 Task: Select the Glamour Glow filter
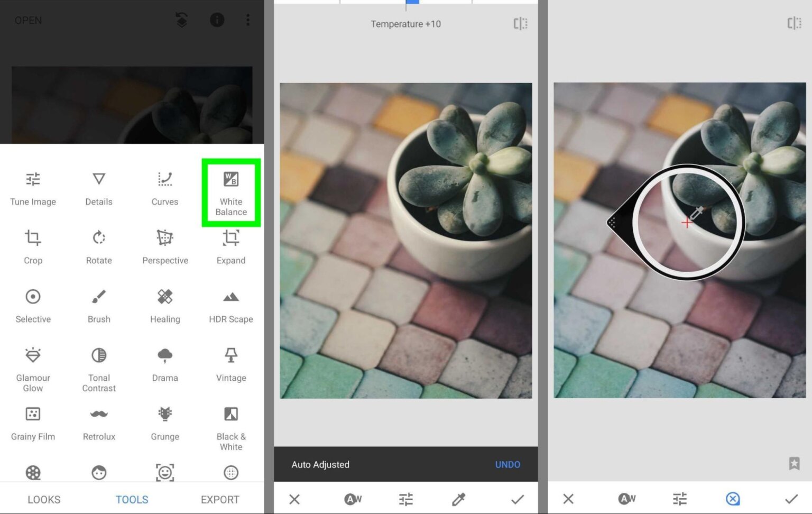point(33,364)
